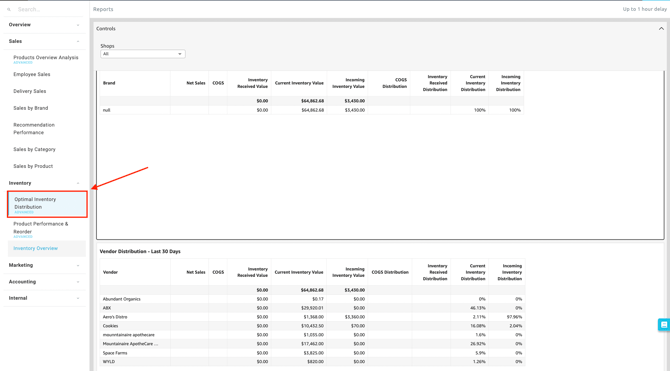Click the Reports breadcrumb title

click(x=103, y=9)
